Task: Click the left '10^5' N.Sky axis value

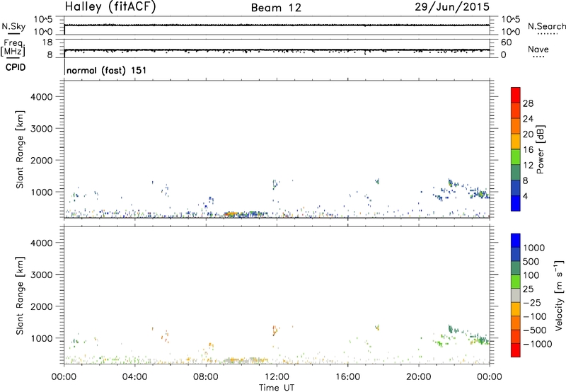Action: coord(43,20)
